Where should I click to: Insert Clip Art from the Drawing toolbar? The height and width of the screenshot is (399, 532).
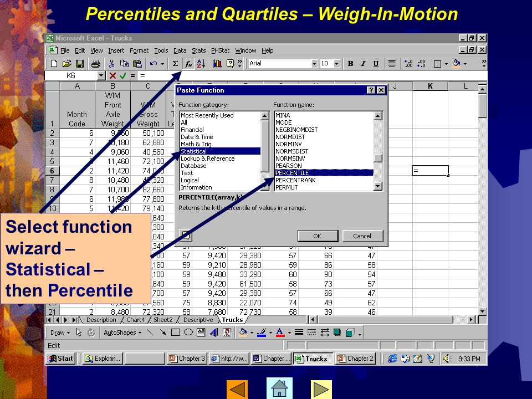point(227,332)
